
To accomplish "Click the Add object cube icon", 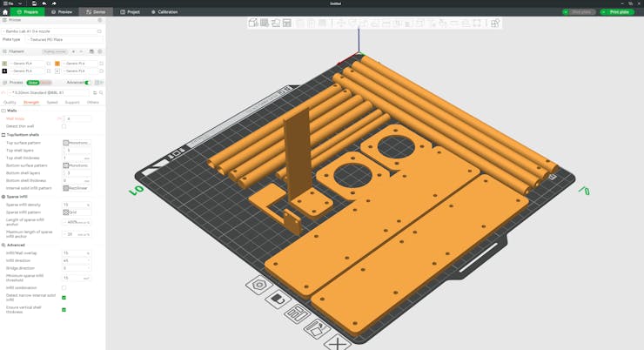I will pos(253,24).
